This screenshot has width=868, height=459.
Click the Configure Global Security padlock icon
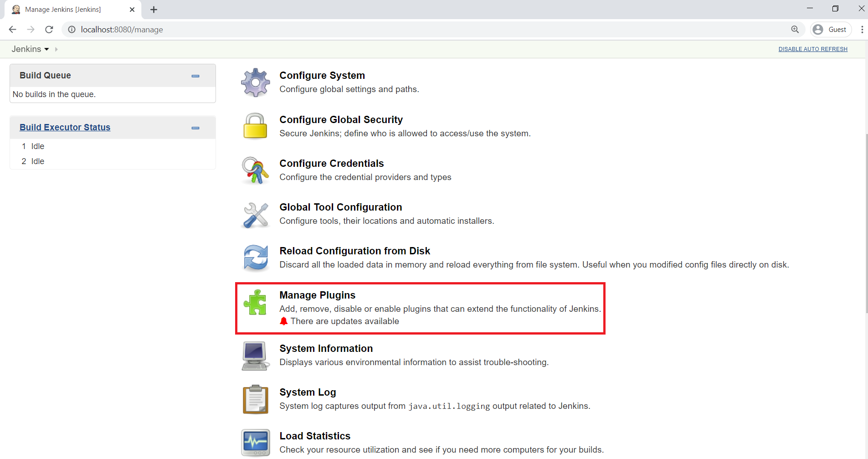pos(256,126)
